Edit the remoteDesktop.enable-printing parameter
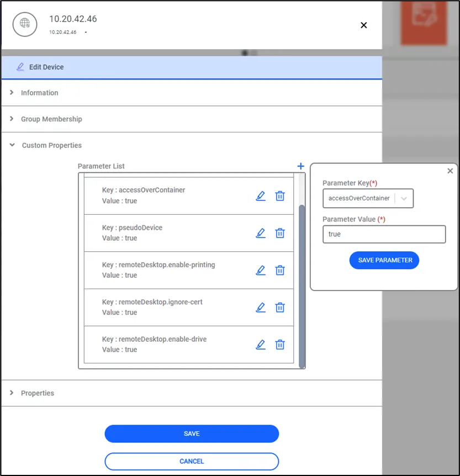 [x=261, y=270]
